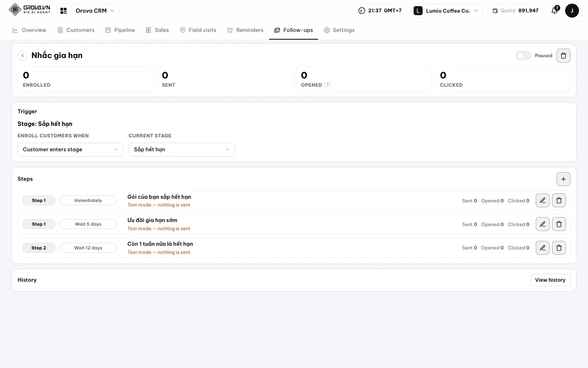The height and width of the screenshot is (368, 588).
Task: Switch to the Sales tab
Action: pyautogui.click(x=157, y=30)
